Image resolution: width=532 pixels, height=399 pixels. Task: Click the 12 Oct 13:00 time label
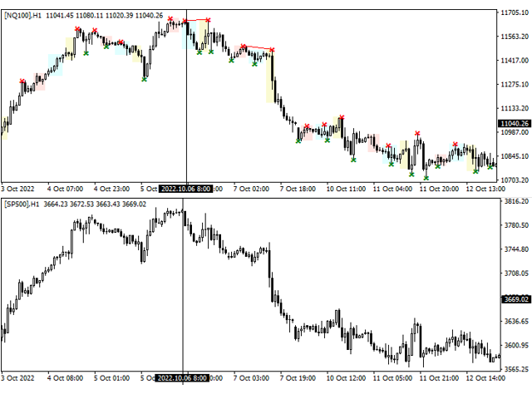pyautogui.click(x=485, y=189)
